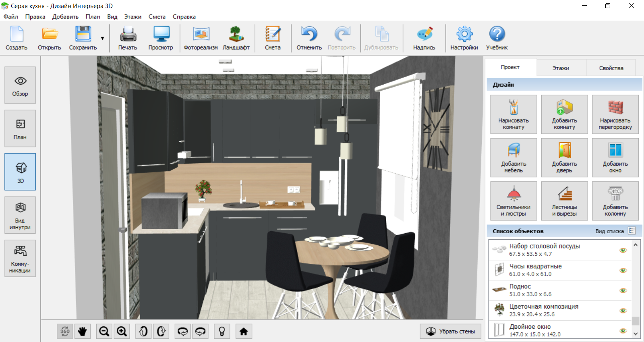Expand the Сохранить dropdown arrow
The image size is (644, 342).
click(x=103, y=38)
